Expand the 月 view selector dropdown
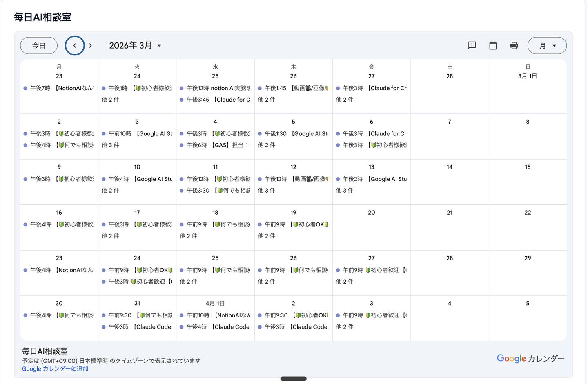This screenshot has width=588, height=384. pyautogui.click(x=547, y=46)
